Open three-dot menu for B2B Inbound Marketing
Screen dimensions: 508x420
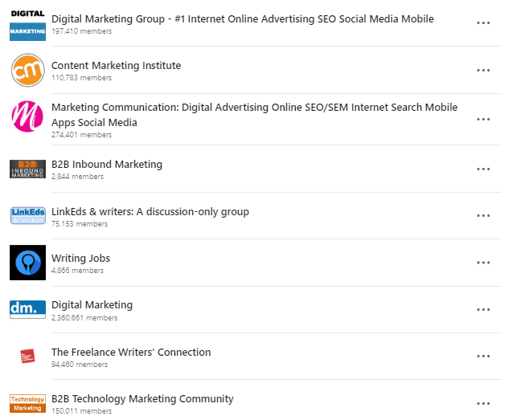point(483,169)
